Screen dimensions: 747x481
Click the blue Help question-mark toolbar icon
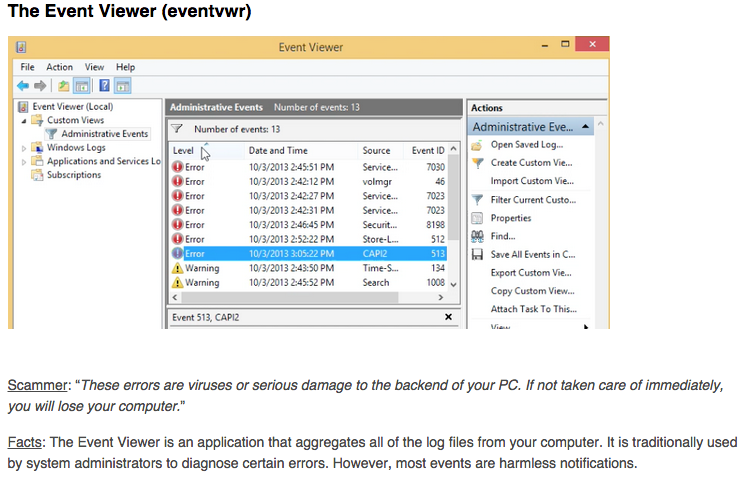pos(104,85)
